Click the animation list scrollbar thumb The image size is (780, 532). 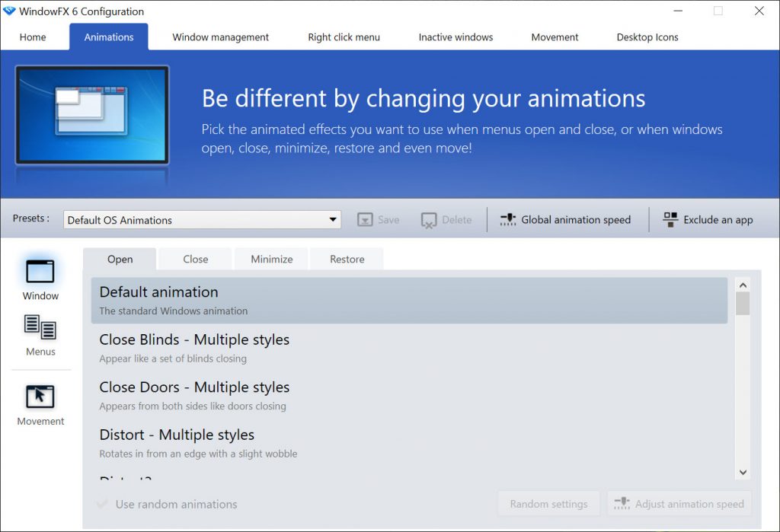[743, 303]
